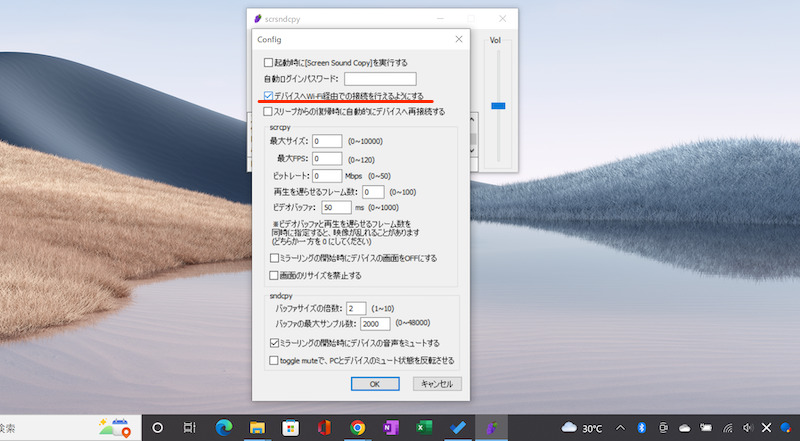Click the 最大FPS text field

tap(327, 158)
